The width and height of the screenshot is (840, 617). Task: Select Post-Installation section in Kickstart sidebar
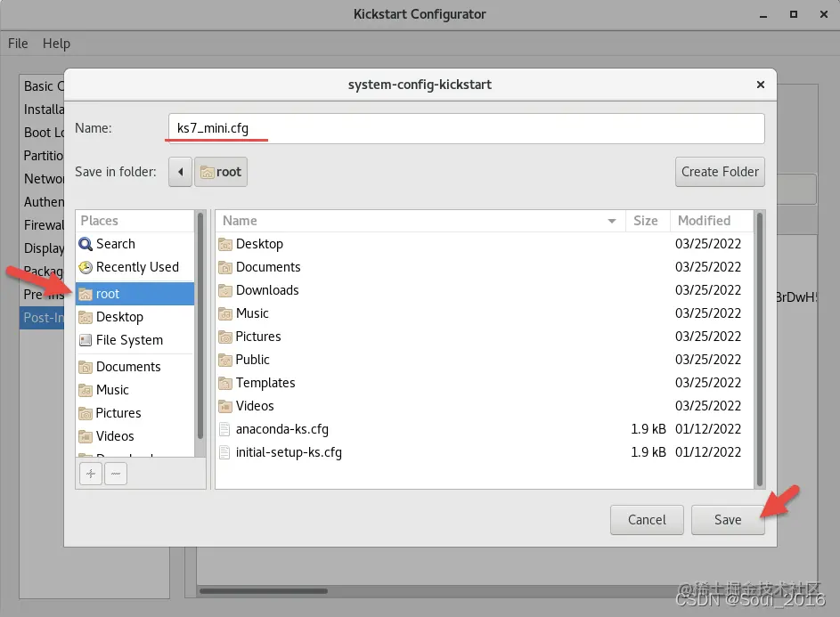pos(43,318)
